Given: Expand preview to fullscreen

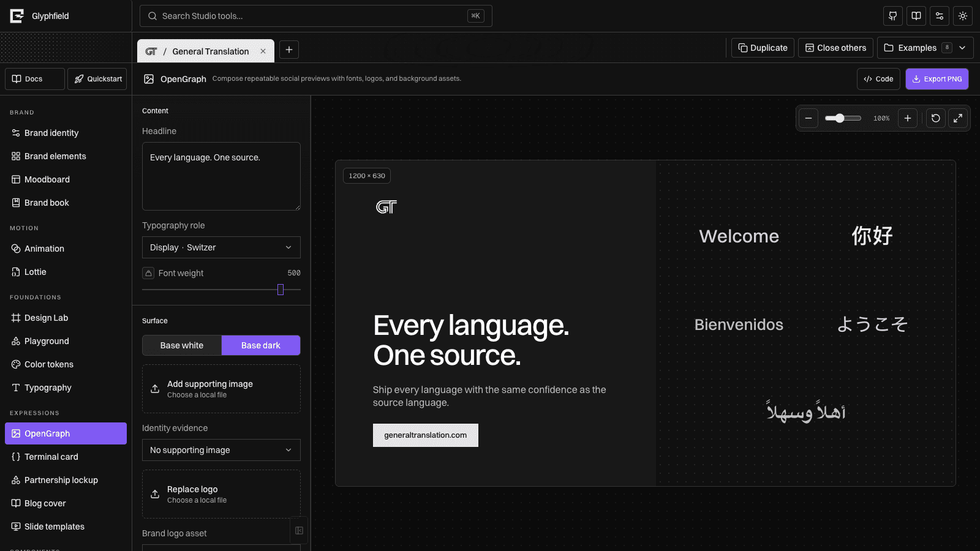Looking at the screenshot, I should pyautogui.click(x=958, y=118).
